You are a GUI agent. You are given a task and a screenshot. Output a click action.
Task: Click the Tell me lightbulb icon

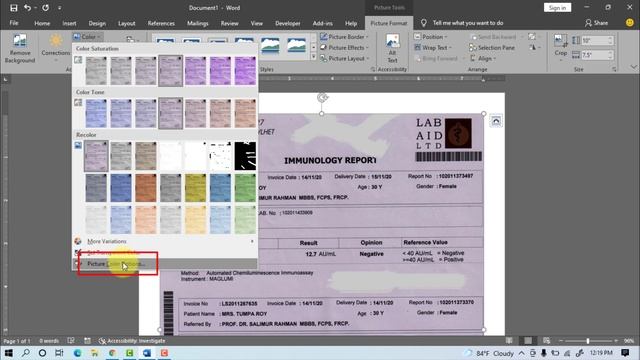point(424,23)
